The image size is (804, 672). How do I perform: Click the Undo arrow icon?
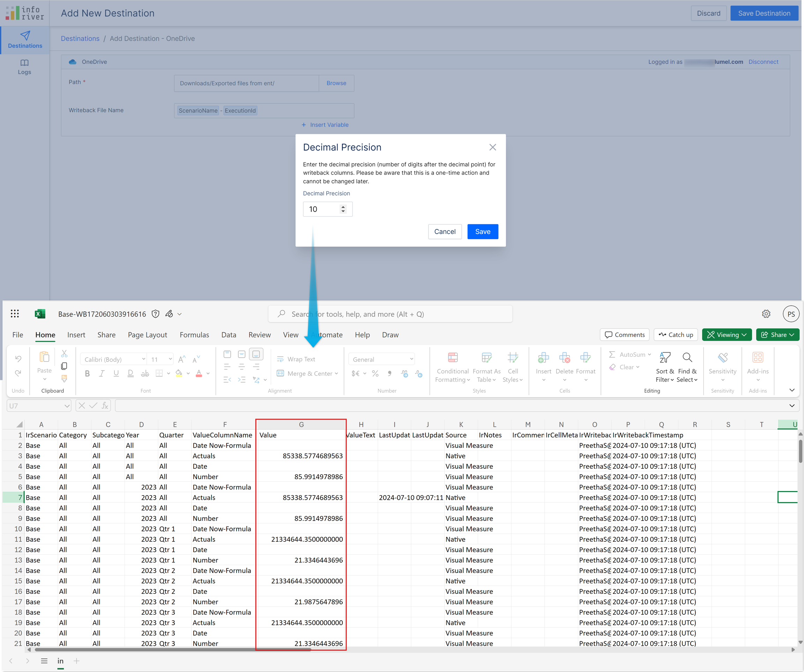pos(18,358)
